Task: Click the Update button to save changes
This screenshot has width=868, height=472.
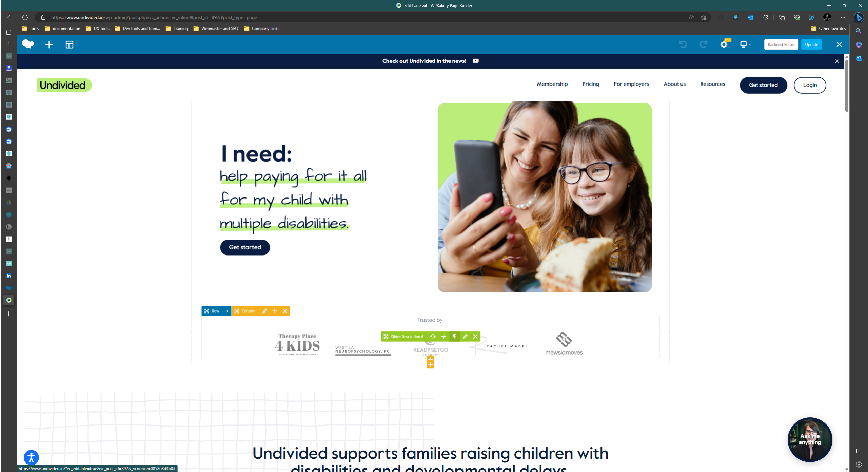Action: pos(812,44)
